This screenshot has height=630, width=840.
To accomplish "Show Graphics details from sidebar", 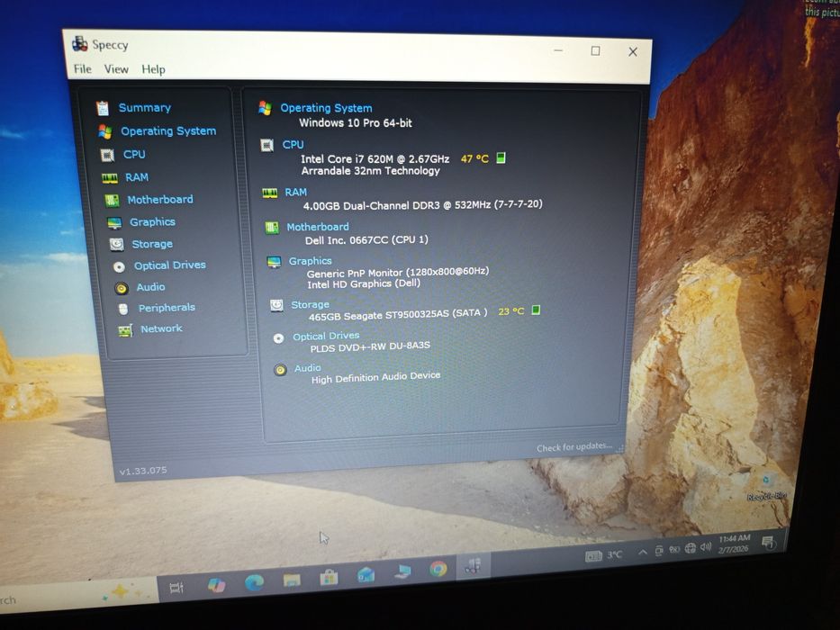I will pos(152,221).
